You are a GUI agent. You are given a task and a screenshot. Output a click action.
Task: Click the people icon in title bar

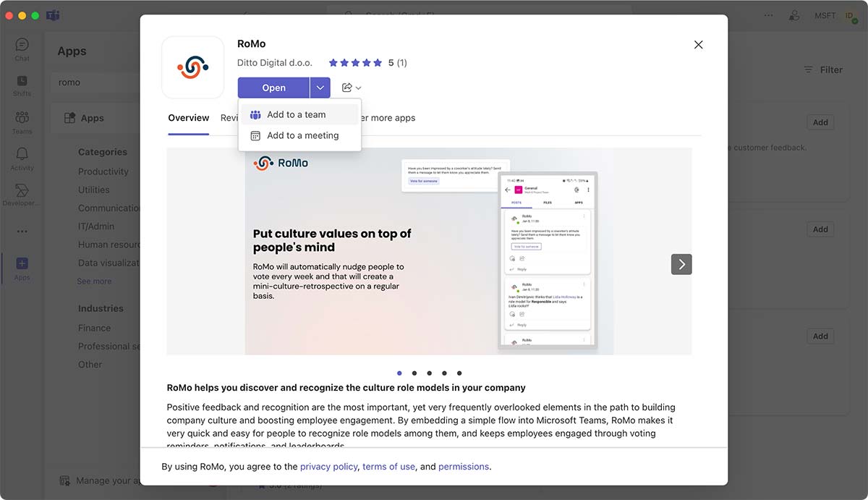click(795, 15)
